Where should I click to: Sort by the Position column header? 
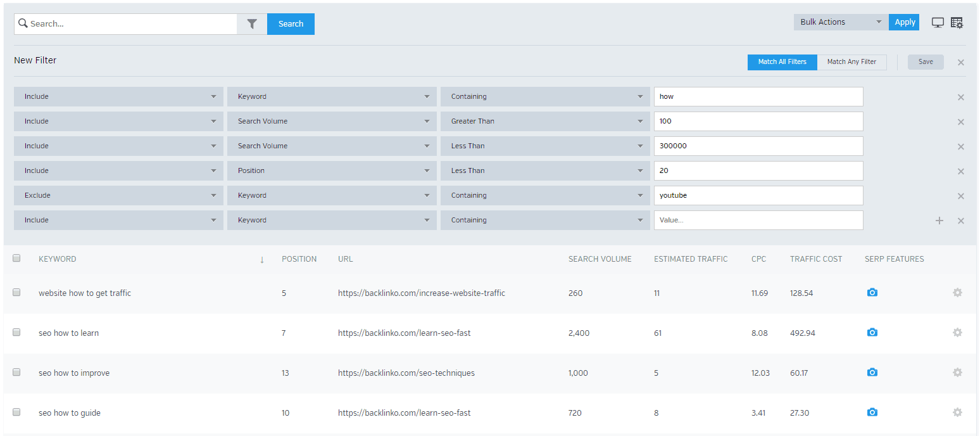click(x=299, y=259)
